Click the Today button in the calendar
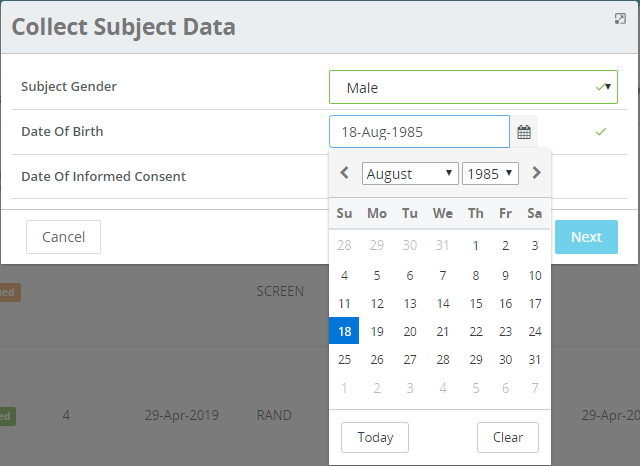The height and width of the screenshot is (466, 640). pos(375,437)
